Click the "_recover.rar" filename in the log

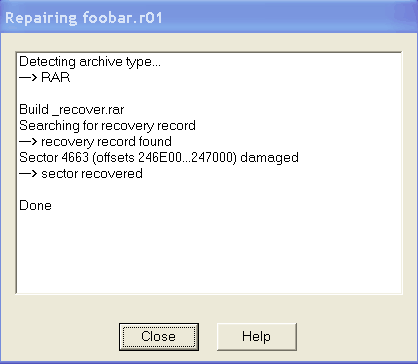pos(88,110)
